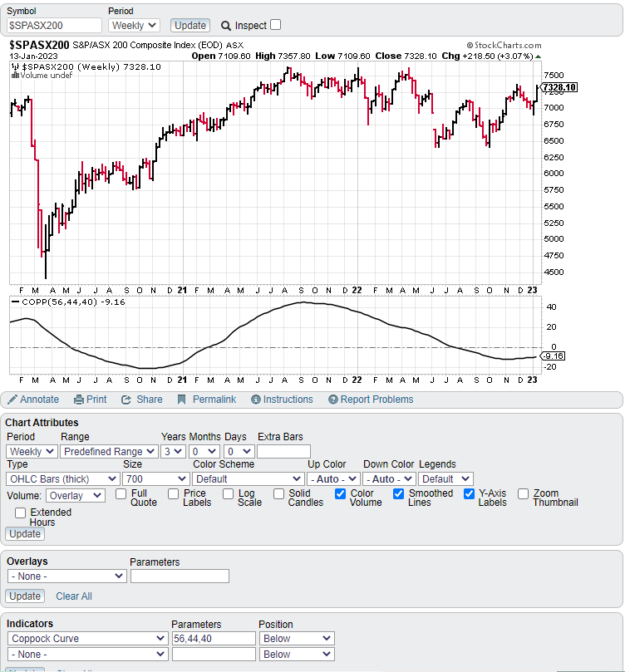Click the Instructions info icon
Viewport: 625px width, 672px height.
click(256, 400)
